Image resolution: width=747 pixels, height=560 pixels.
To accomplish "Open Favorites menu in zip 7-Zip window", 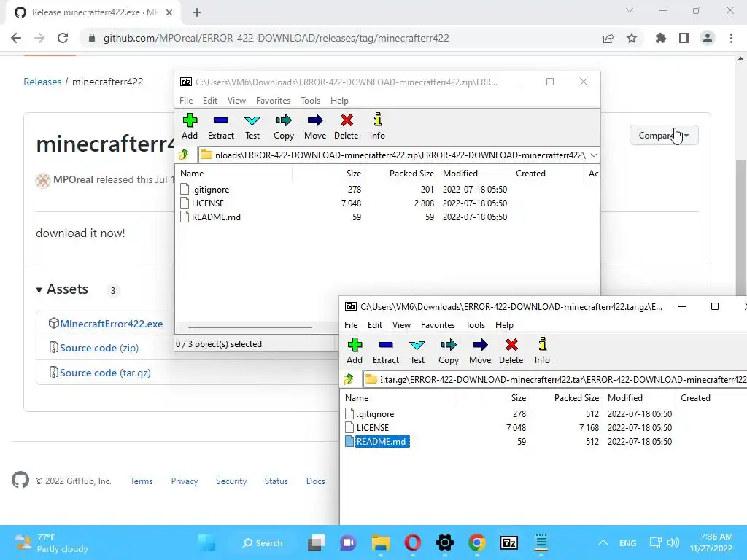I will pos(273,101).
